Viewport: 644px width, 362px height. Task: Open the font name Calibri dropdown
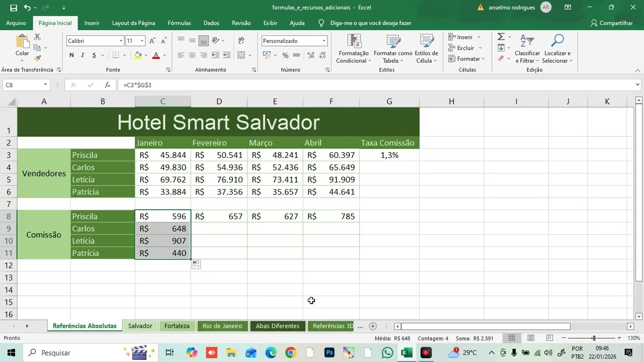click(121, 41)
